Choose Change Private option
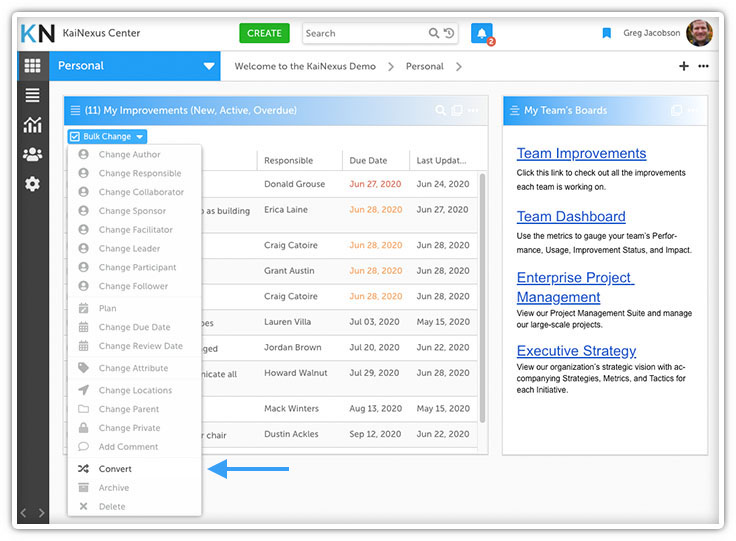Screen dimensions: 736x541 pos(135,428)
